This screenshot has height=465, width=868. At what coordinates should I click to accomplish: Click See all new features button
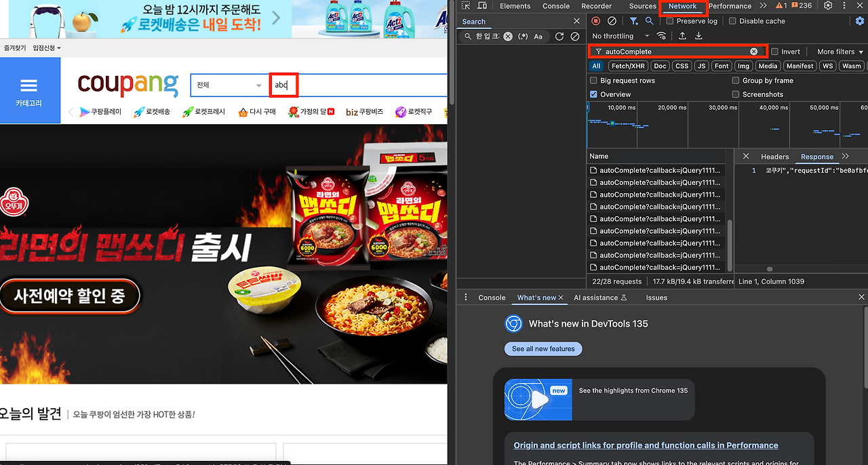tap(543, 349)
